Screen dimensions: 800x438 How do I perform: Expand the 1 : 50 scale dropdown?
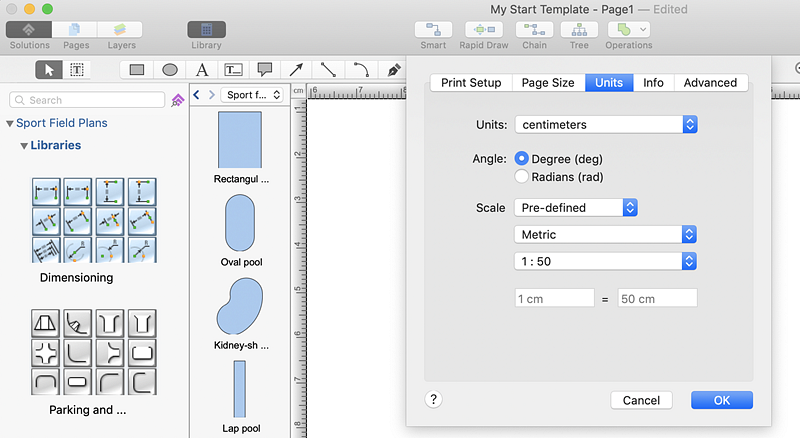(605, 261)
